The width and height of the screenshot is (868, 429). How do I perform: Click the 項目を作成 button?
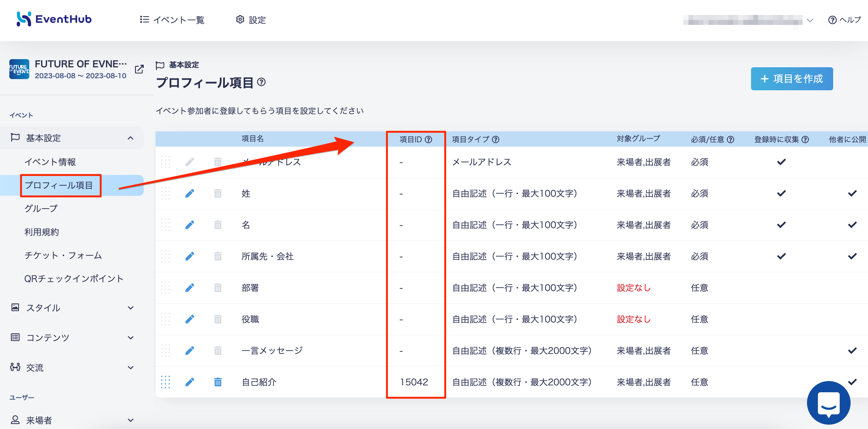791,78
